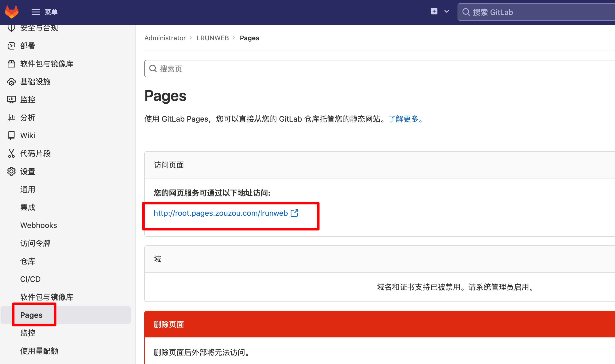Open 软件包与镜像库 main sidebar item
615x364 pixels.
pos(47,64)
